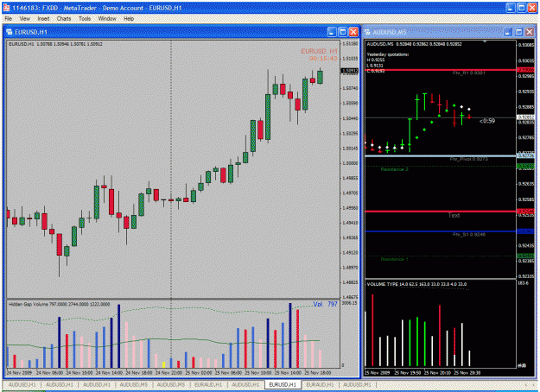Click the MetaTrader app icon in the title bar
The width and height of the screenshot is (540, 392).
pos(7,8)
